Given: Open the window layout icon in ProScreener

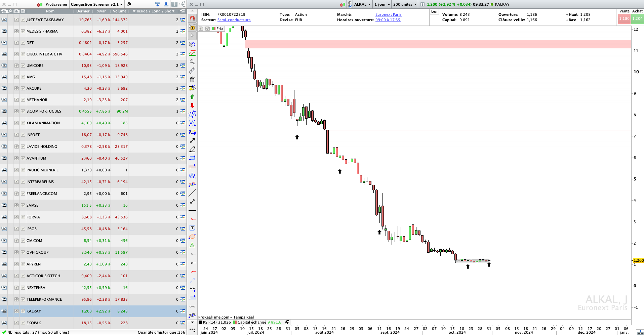Looking at the screenshot, I should (174, 4).
